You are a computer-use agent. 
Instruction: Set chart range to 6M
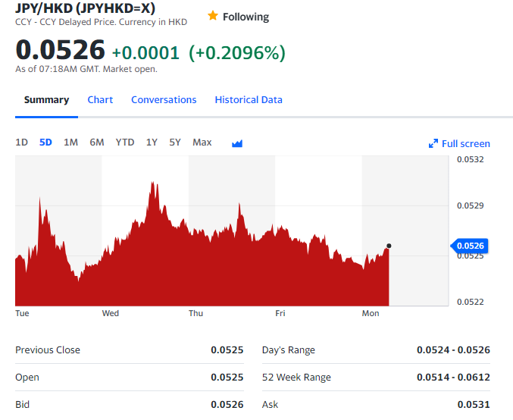pos(96,143)
